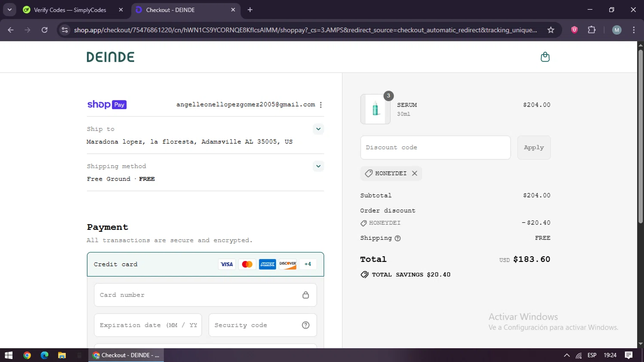Image resolution: width=644 pixels, height=362 pixels.
Task: Open the clock showing 19:24
Action: 610,355
